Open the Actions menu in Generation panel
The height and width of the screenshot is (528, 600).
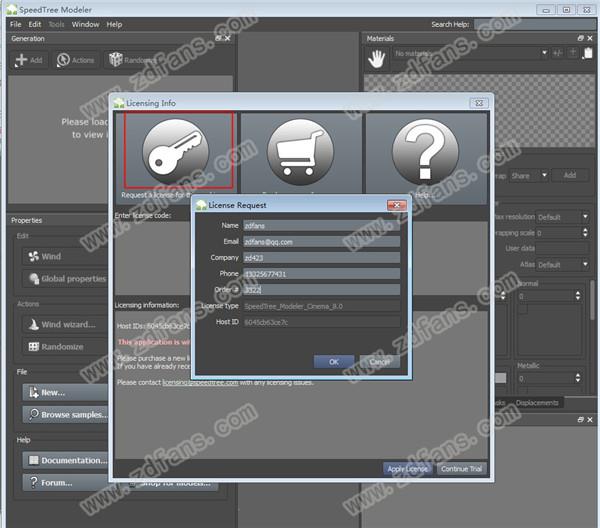tap(75, 60)
